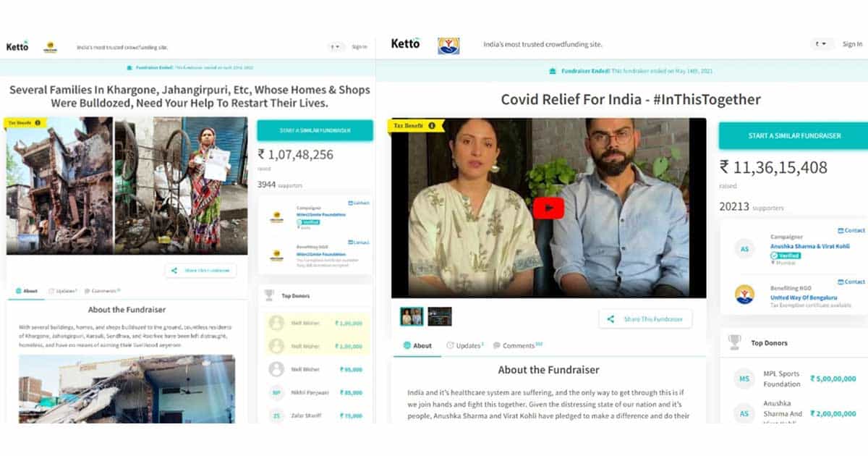Viewport: 868px width, 456px height.
Task: Click the Ketto logo on the left page
Action: (x=17, y=46)
